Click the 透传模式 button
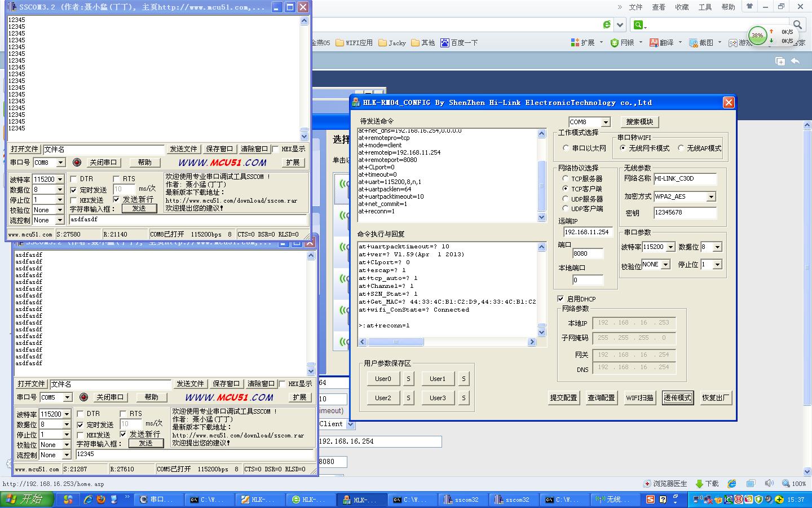812x508 pixels. (x=677, y=397)
